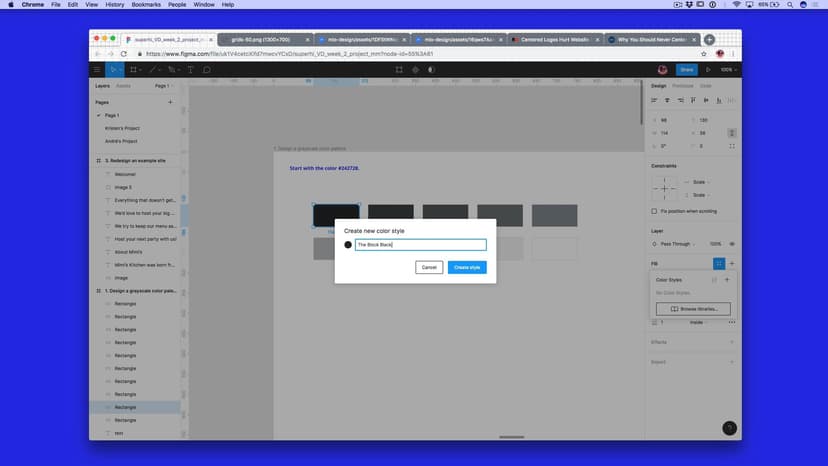The height and width of the screenshot is (466, 828).
Task: Click plus icon in Color Styles popup
Action: coord(727,280)
